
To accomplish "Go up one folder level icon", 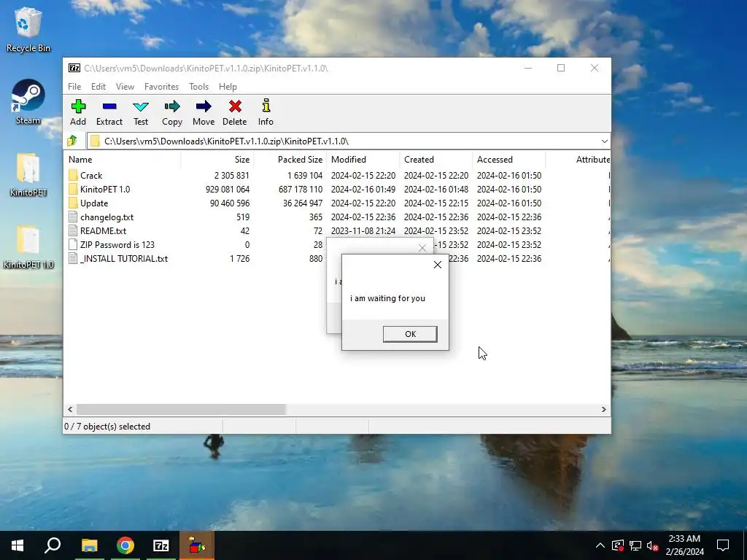I will click(x=72, y=141).
